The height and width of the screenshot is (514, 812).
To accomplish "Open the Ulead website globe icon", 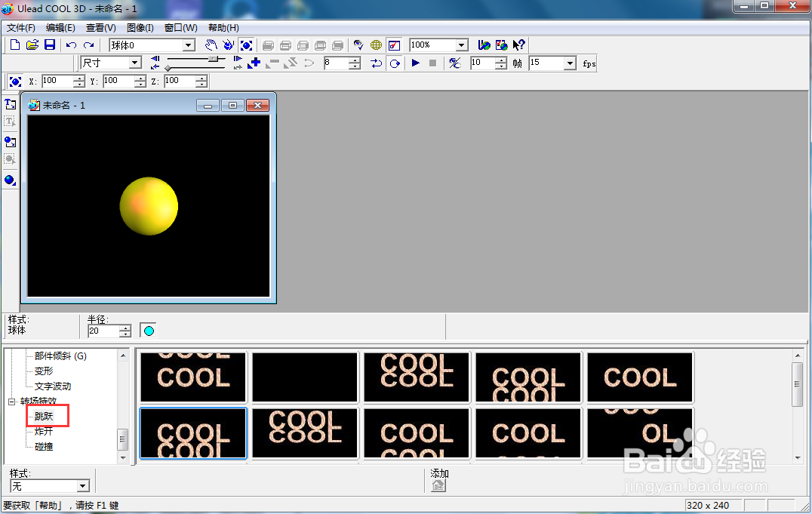I will (x=484, y=45).
